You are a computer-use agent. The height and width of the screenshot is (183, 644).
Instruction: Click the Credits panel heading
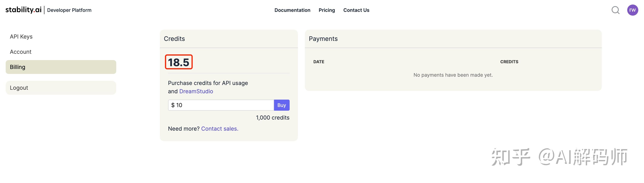(x=174, y=39)
